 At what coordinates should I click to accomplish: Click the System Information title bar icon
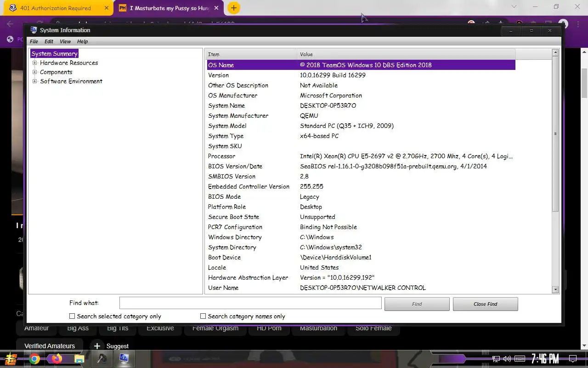click(34, 30)
